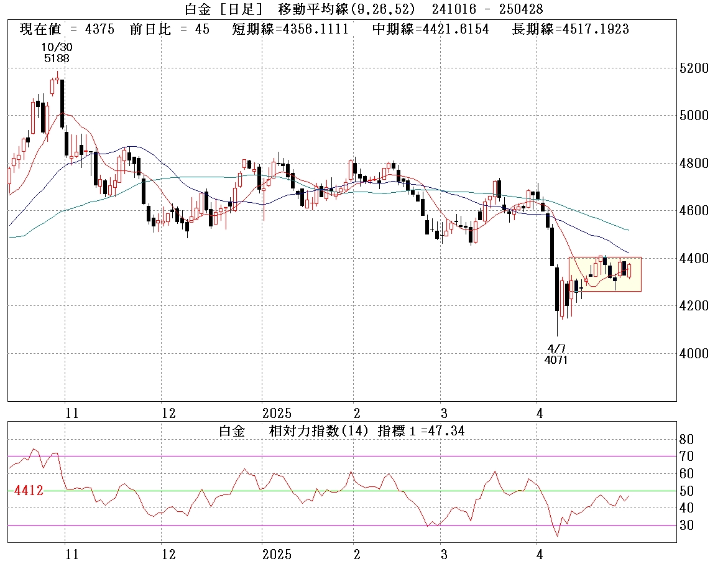The width and height of the screenshot is (728, 561).
Task: Click the 5200 price axis label
Action: pos(694,68)
